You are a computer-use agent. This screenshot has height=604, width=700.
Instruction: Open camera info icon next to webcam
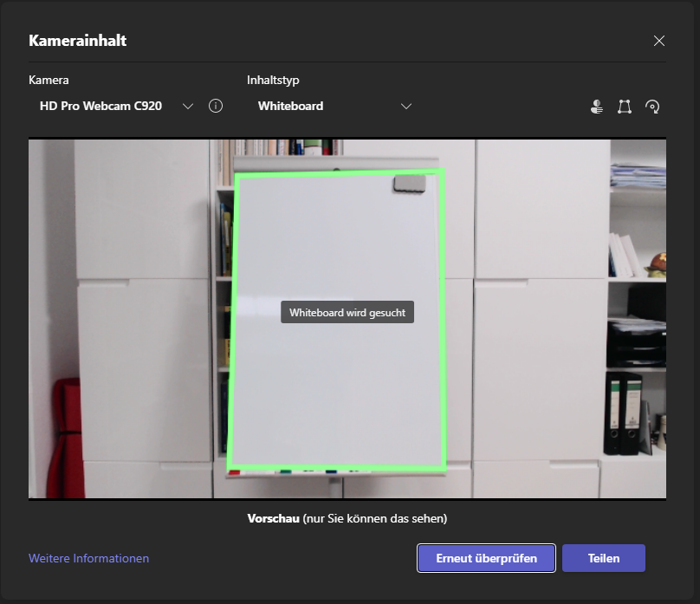click(216, 106)
